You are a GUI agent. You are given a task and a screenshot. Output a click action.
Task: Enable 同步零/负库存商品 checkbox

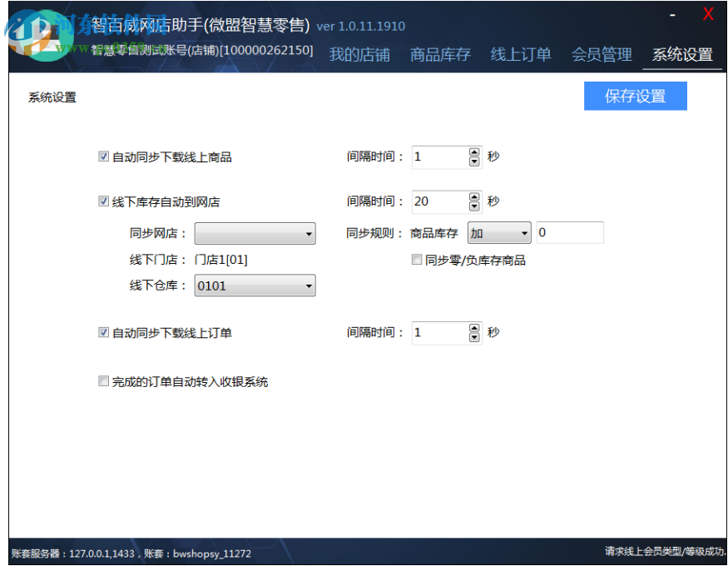417,261
